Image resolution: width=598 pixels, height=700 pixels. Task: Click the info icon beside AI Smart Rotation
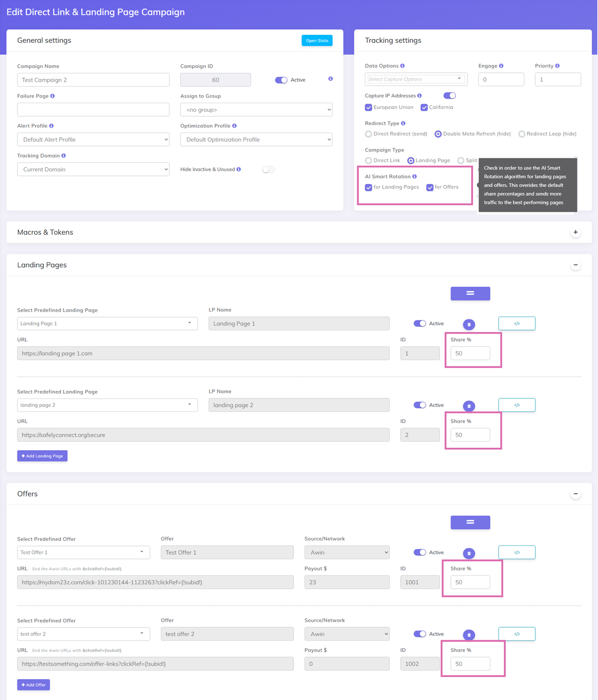(x=415, y=176)
